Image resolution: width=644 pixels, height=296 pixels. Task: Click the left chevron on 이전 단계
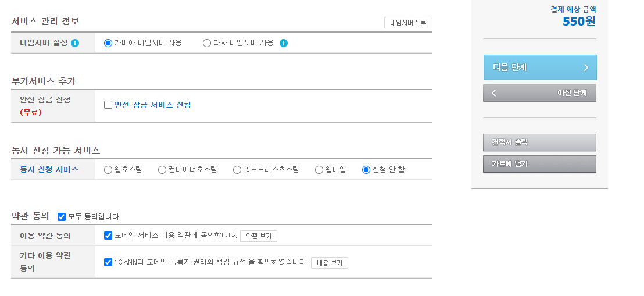[493, 93]
